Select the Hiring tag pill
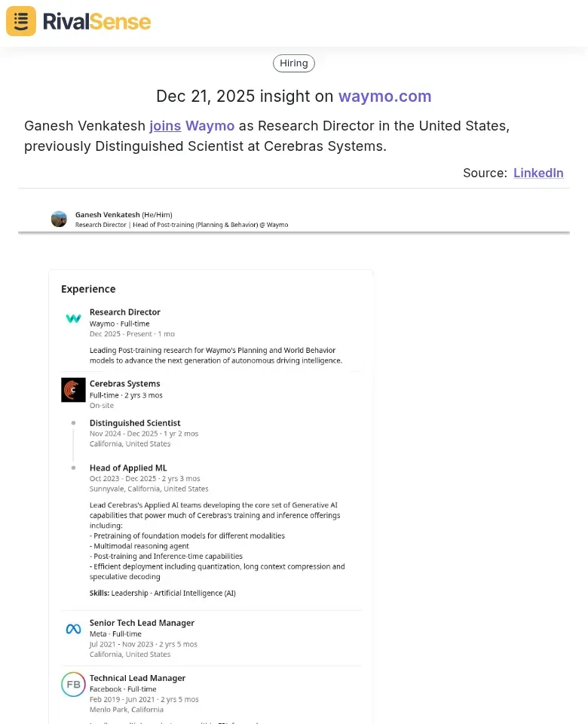This screenshot has height=724, width=588. 293,63
